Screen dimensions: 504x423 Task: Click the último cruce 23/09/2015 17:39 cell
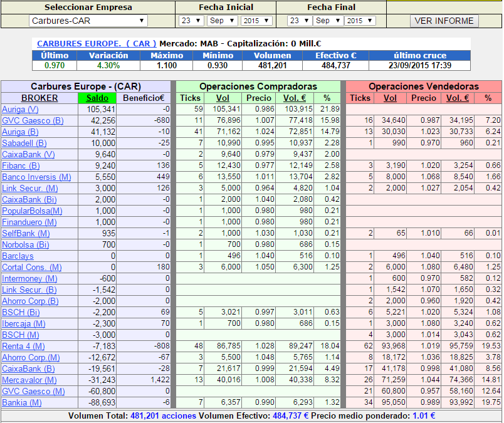tap(420, 66)
